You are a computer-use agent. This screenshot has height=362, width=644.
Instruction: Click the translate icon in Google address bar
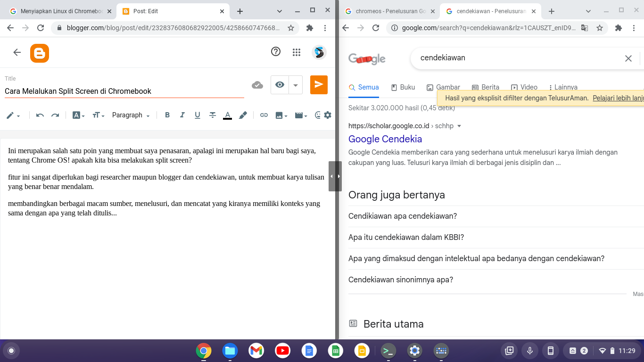(585, 28)
